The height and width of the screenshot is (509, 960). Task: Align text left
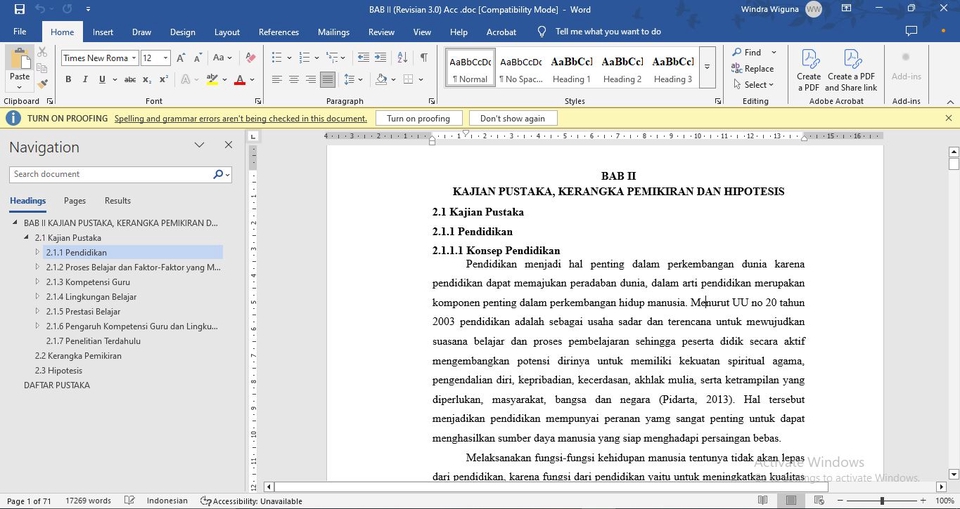click(277, 80)
